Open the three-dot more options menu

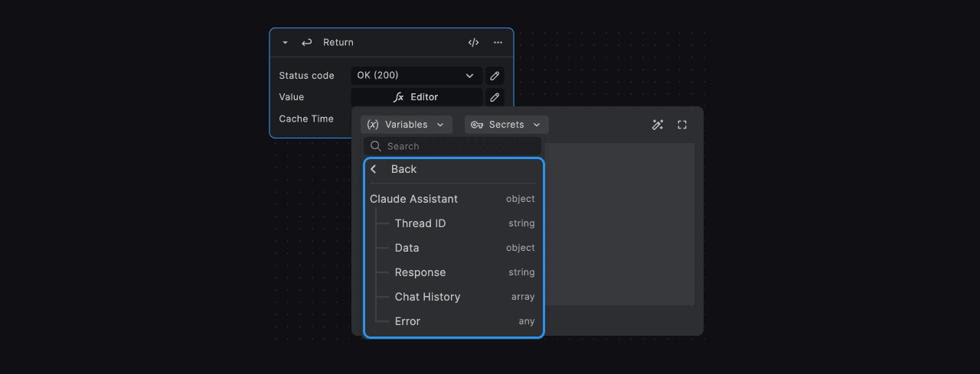(498, 43)
